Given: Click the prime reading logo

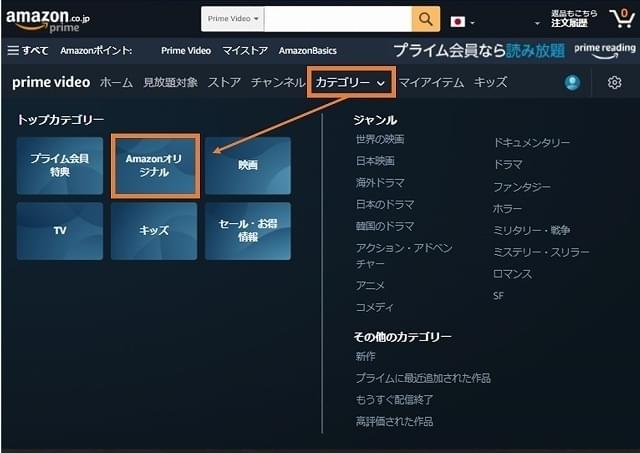Looking at the screenshot, I should (x=605, y=51).
